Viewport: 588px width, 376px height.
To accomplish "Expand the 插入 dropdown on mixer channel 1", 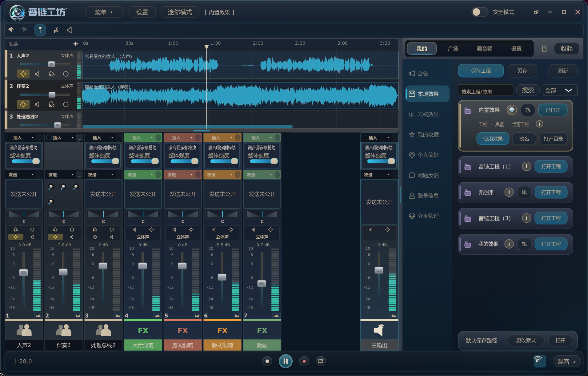I will click(x=33, y=138).
